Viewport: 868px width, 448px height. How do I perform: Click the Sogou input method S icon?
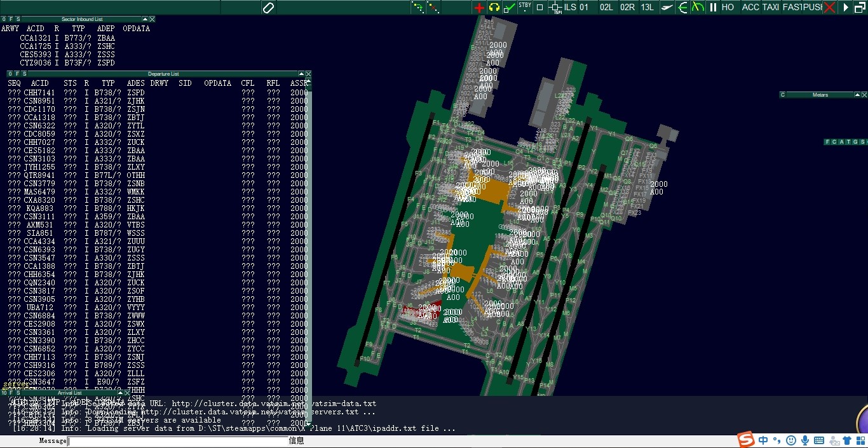coord(746,440)
